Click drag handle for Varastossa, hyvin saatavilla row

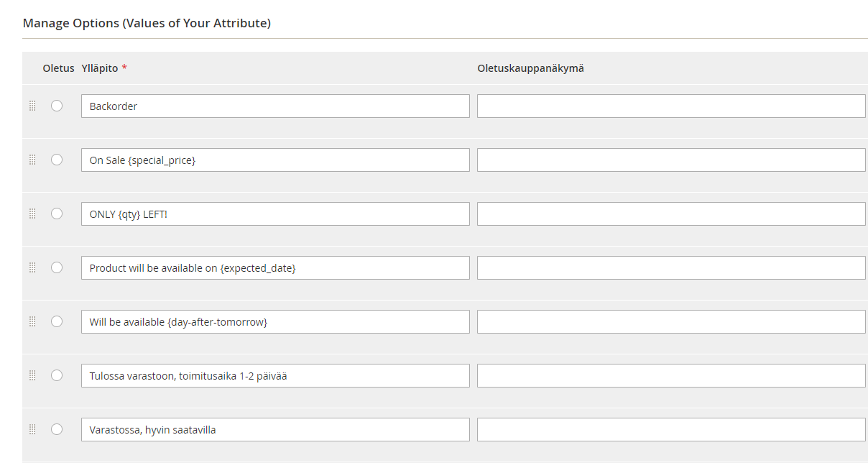tap(32, 429)
